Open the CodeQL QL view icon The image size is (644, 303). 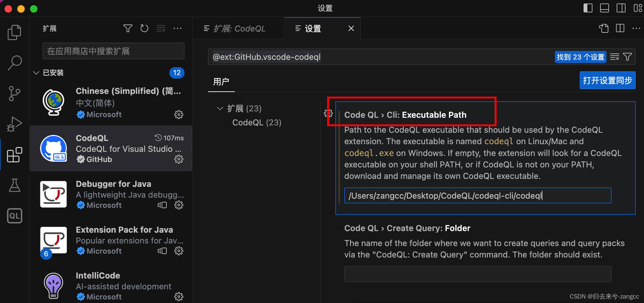tap(14, 216)
